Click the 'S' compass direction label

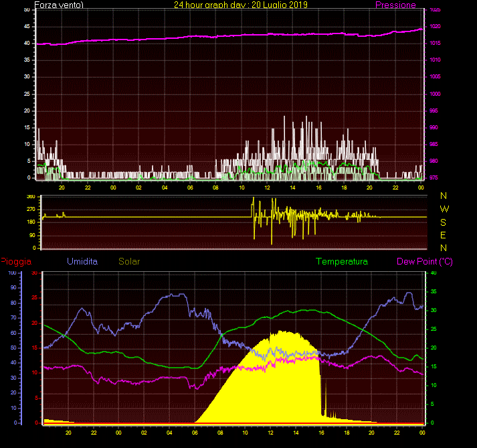pos(444,222)
